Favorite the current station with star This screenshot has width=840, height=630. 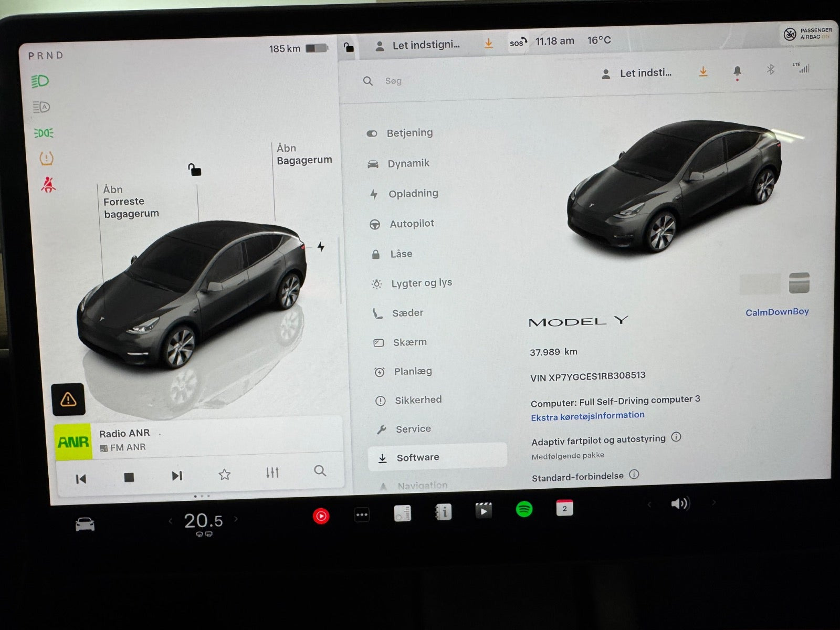225,475
